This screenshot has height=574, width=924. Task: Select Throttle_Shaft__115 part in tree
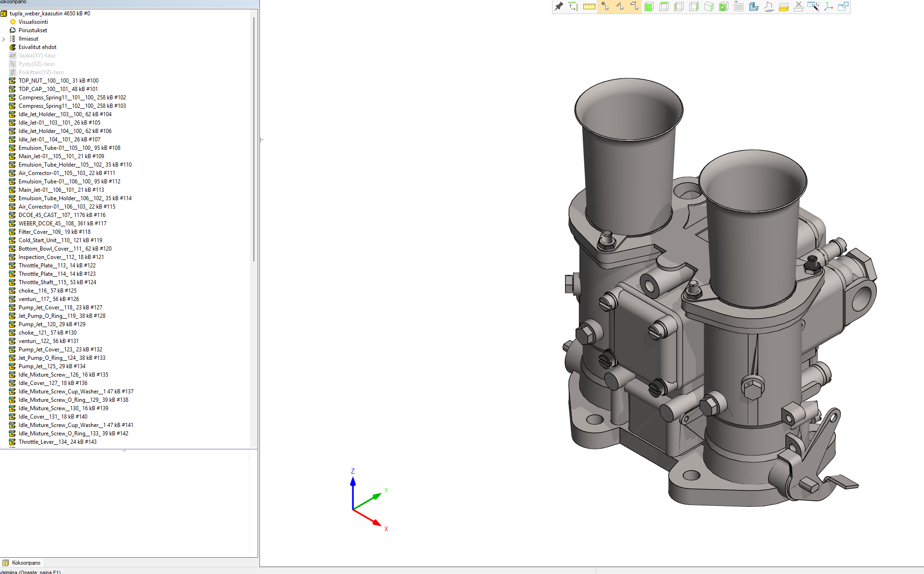57,282
